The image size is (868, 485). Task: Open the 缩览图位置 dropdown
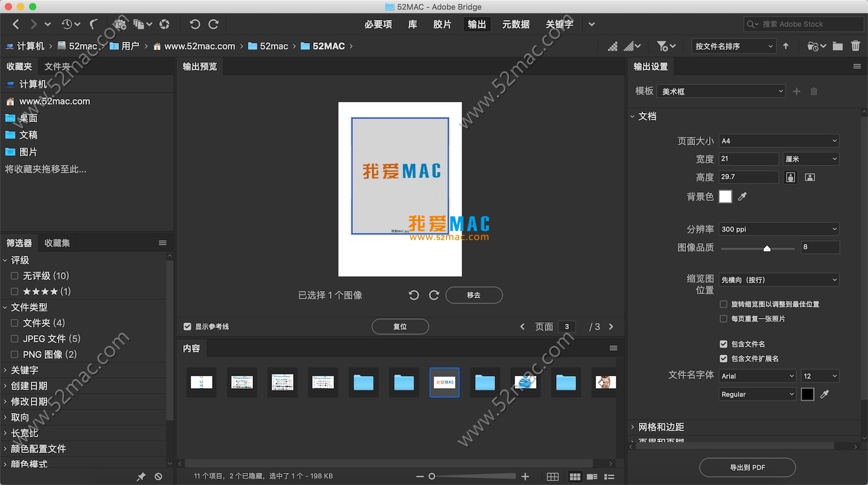coord(779,280)
